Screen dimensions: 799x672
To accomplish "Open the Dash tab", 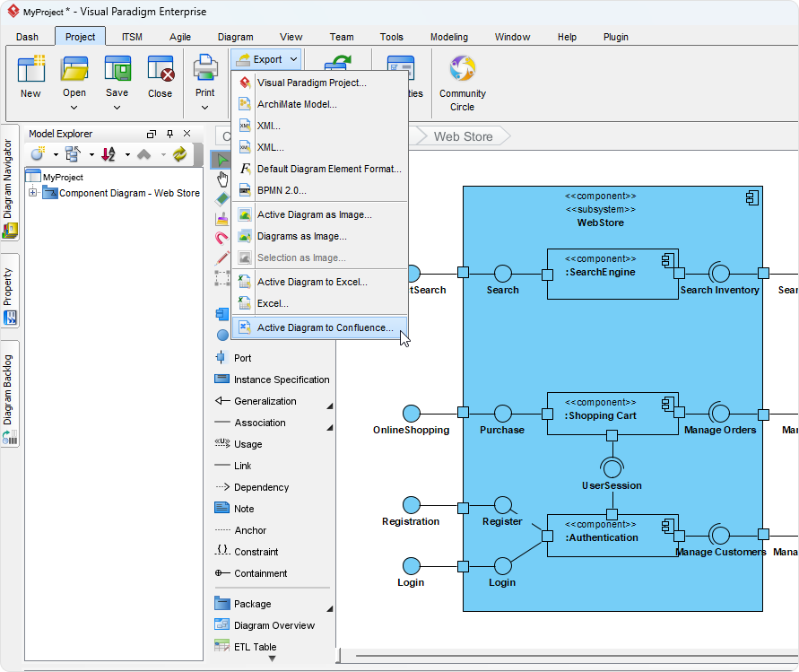I will (27, 37).
